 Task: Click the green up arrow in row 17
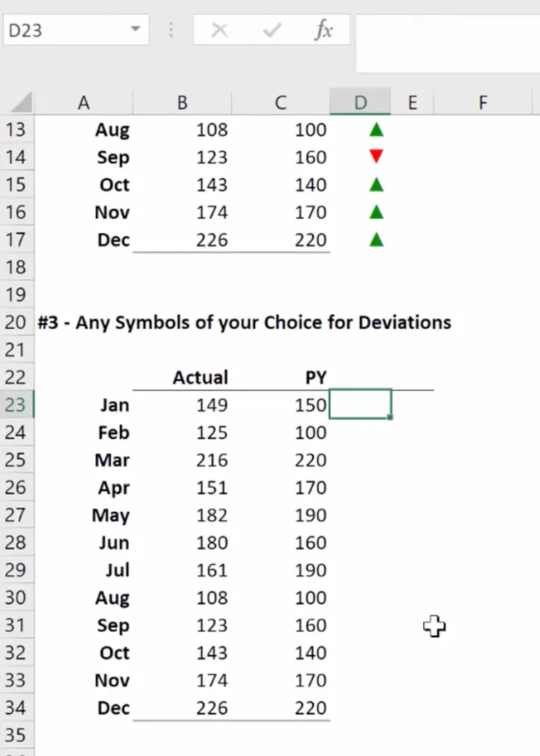tap(377, 240)
